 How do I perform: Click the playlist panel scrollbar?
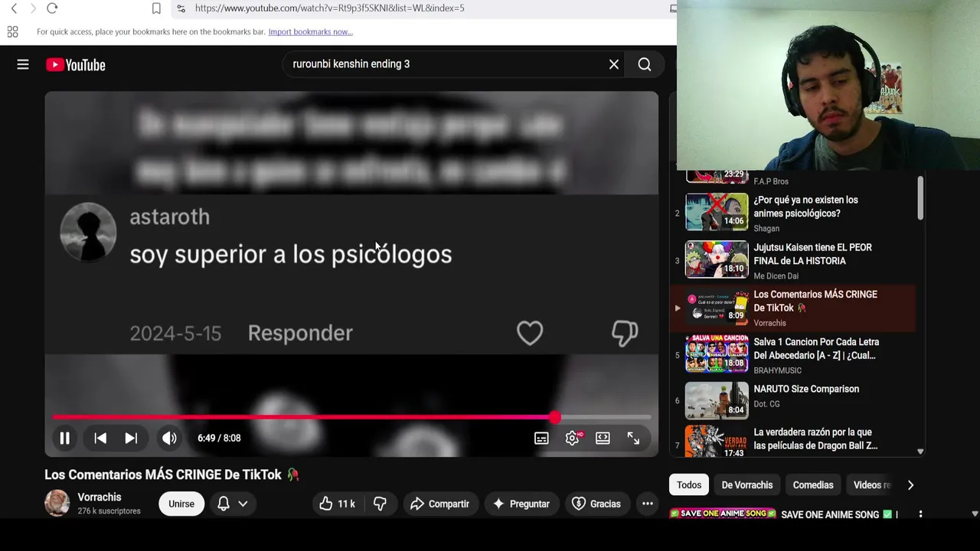tap(920, 198)
